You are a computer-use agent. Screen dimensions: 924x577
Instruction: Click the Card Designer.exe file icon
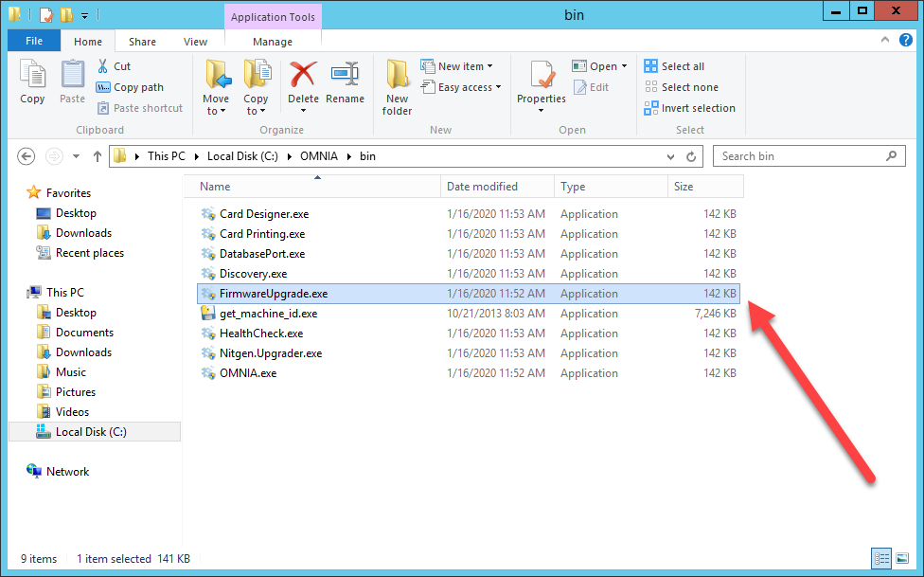pos(208,213)
